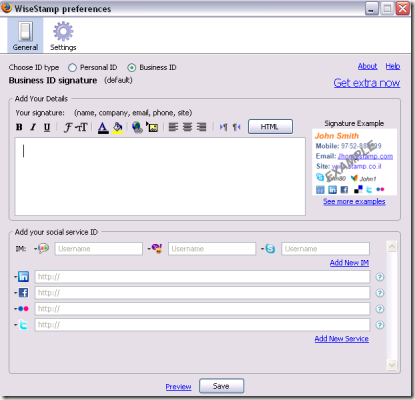415x400 pixels.
Task: Open the Flickr service dropdown arrow
Action: click(15, 309)
